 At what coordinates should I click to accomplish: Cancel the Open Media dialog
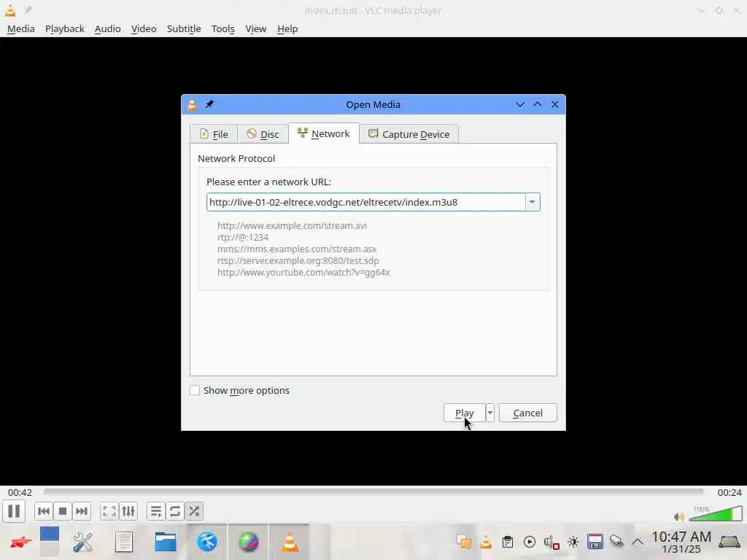[528, 413]
